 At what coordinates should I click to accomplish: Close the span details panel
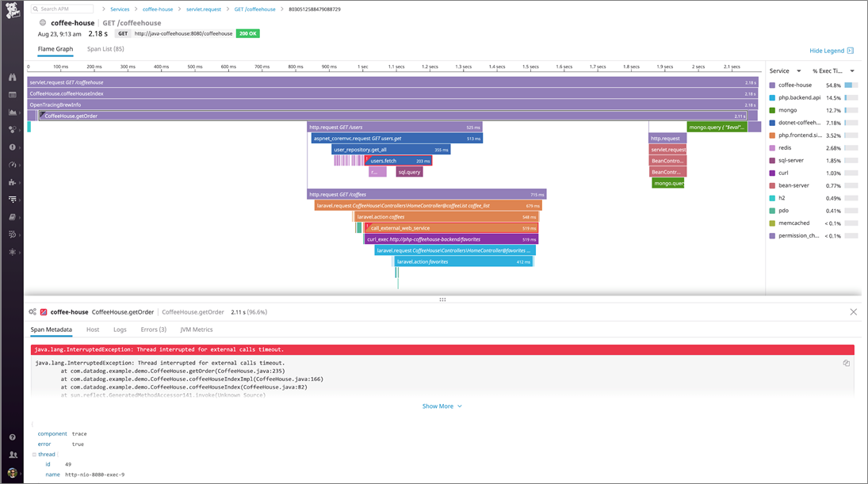(853, 312)
